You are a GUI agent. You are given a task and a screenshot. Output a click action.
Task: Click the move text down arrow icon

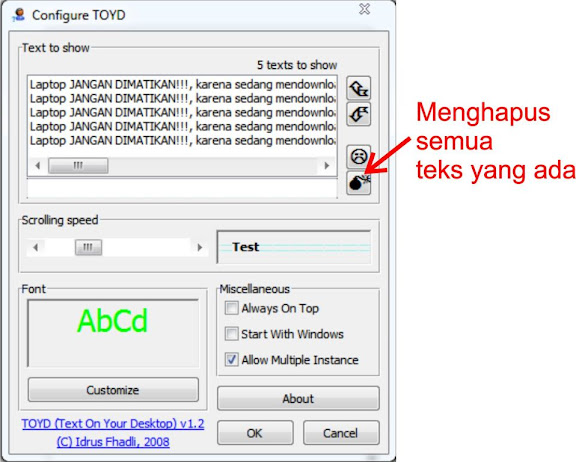(359, 114)
